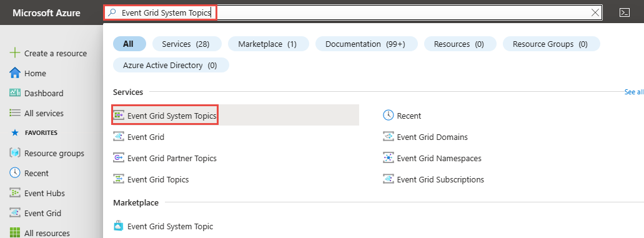Click the Favorites star icon
The width and height of the screenshot is (644, 238).
(15, 133)
